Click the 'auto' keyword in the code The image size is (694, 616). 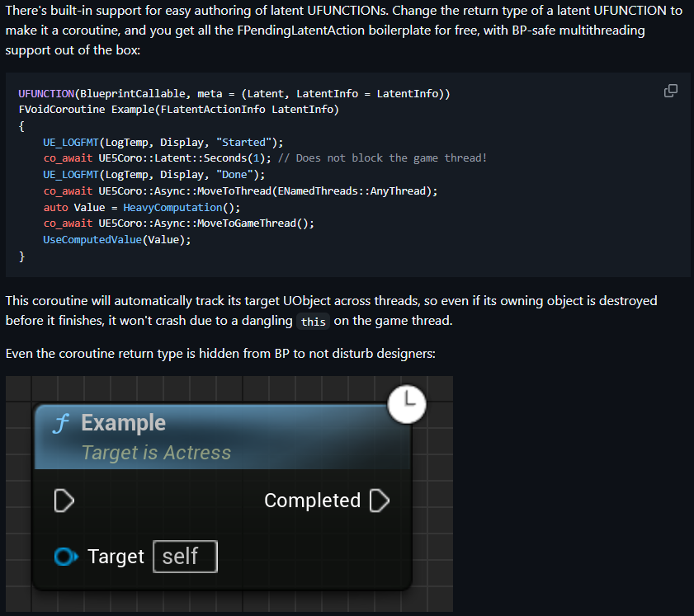point(56,208)
